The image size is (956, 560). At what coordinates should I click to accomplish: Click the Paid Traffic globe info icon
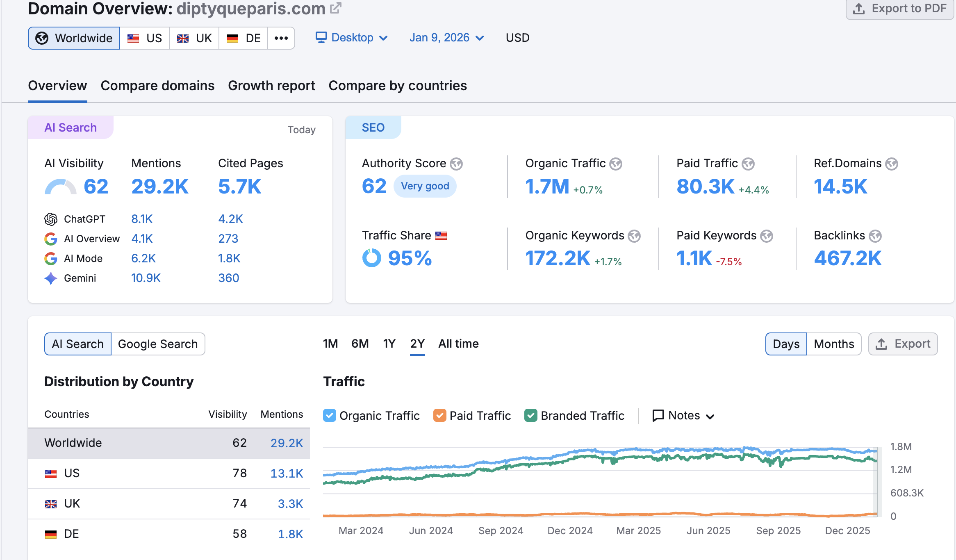[x=748, y=164]
